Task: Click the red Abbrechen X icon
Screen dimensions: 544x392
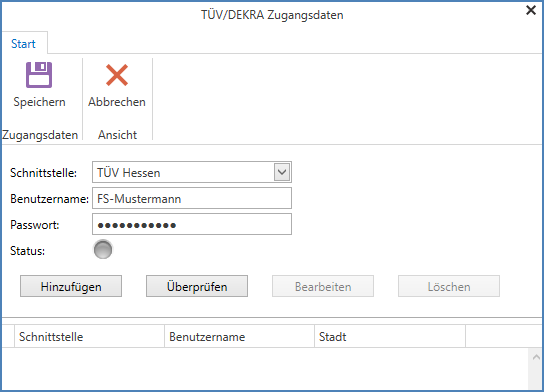Action: coord(117,75)
